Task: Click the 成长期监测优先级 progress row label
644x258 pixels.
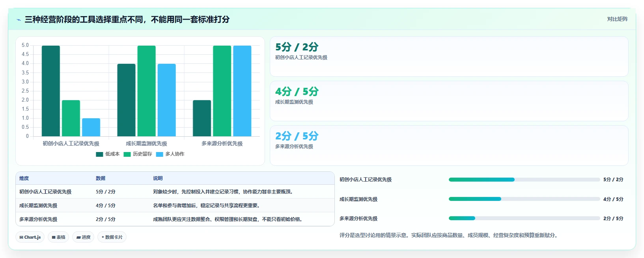Action: point(358,199)
